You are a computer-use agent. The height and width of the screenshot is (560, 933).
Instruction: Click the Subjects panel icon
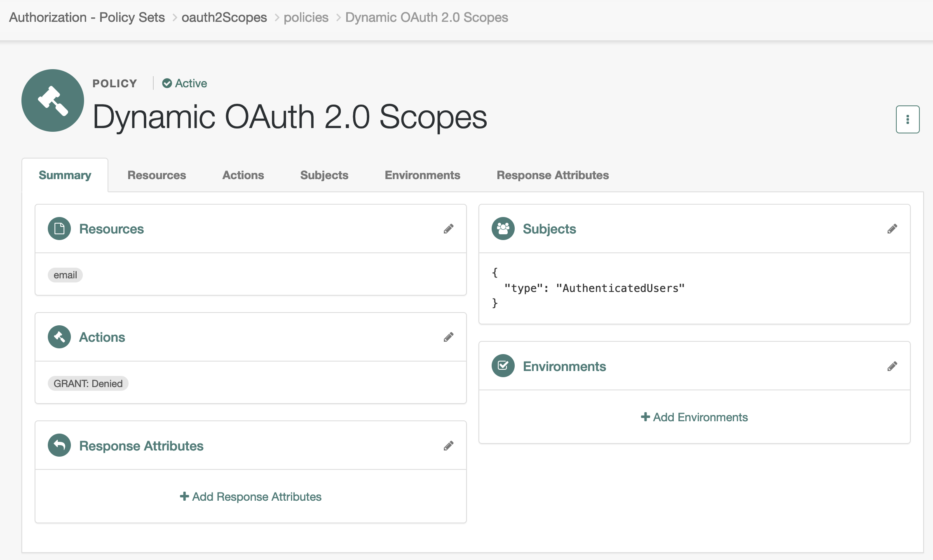pyautogui.click(x=502, y=229)
